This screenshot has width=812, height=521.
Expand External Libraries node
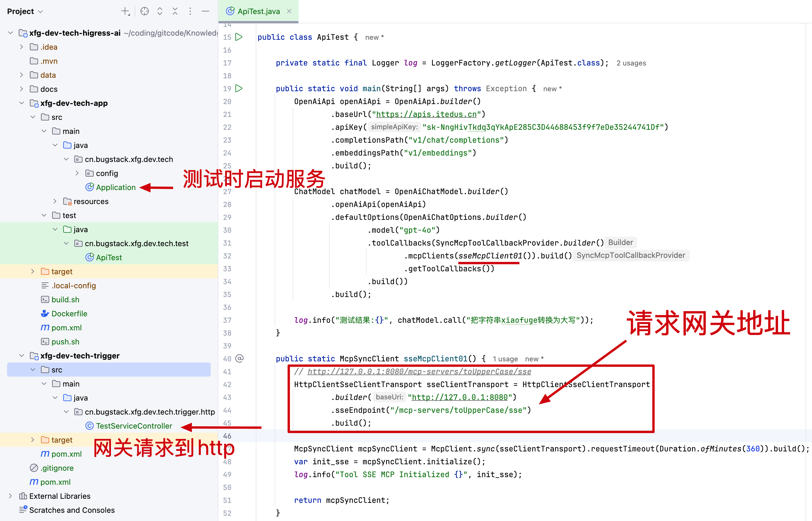(x=11, y=496)
